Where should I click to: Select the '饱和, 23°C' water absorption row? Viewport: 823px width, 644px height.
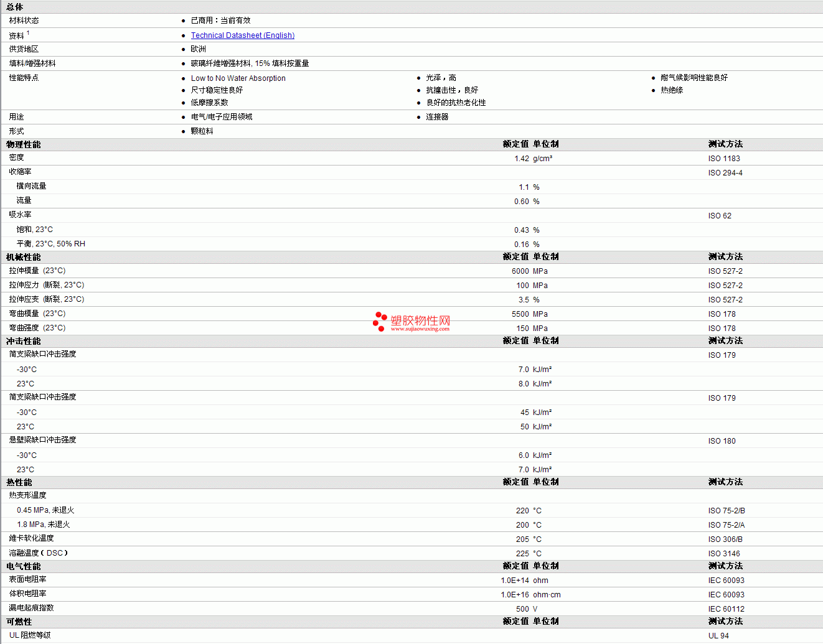point(35,230)
